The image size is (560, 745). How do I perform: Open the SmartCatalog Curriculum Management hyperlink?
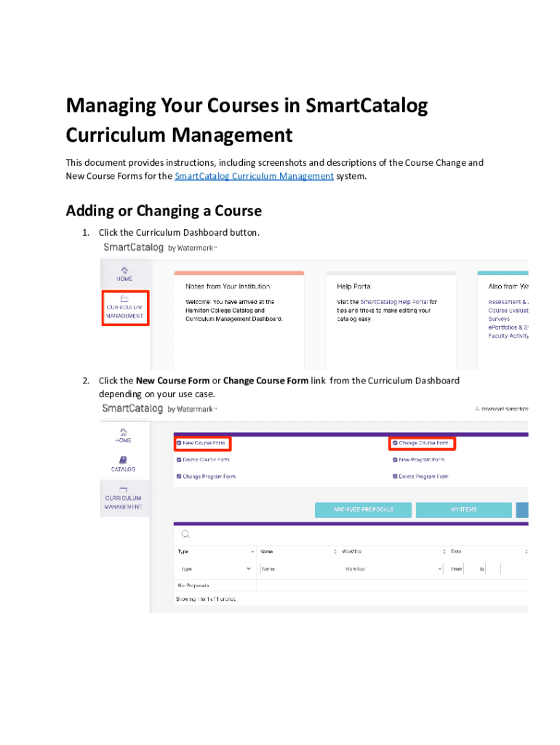(x=255, y=176)
